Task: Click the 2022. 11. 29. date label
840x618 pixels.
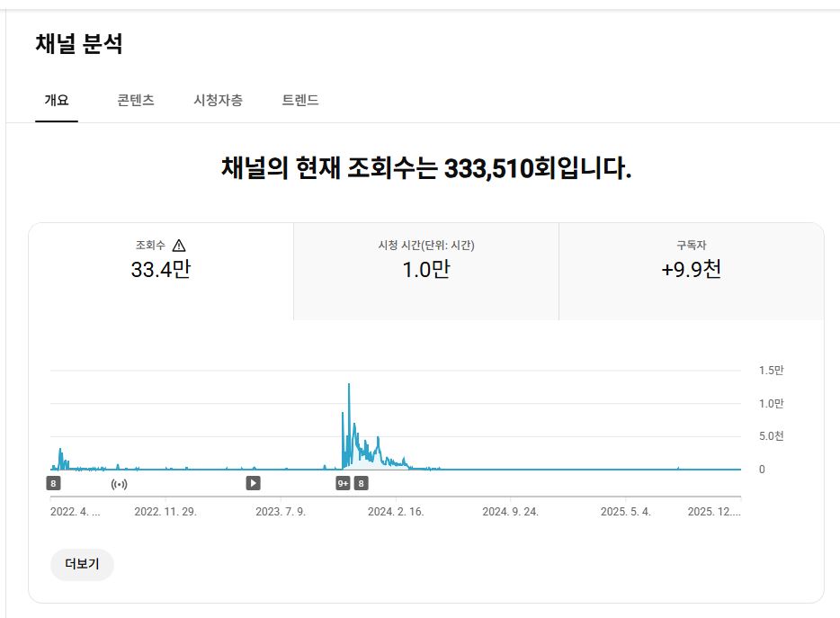Action: click(x=165, y=511)
